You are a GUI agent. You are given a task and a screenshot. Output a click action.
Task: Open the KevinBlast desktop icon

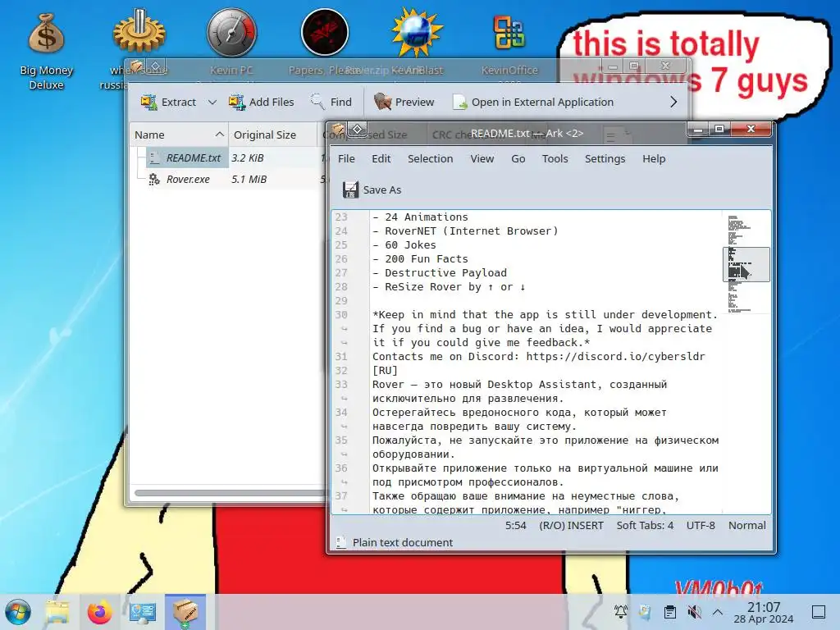(x=418, y=33)
